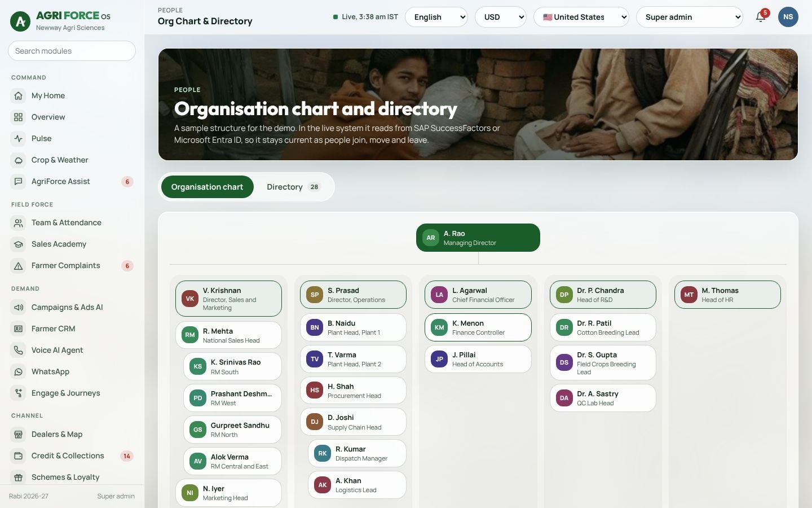Open Voice AI Agent phone icon
The image size is (812, 508).
[x=19, y=351]
